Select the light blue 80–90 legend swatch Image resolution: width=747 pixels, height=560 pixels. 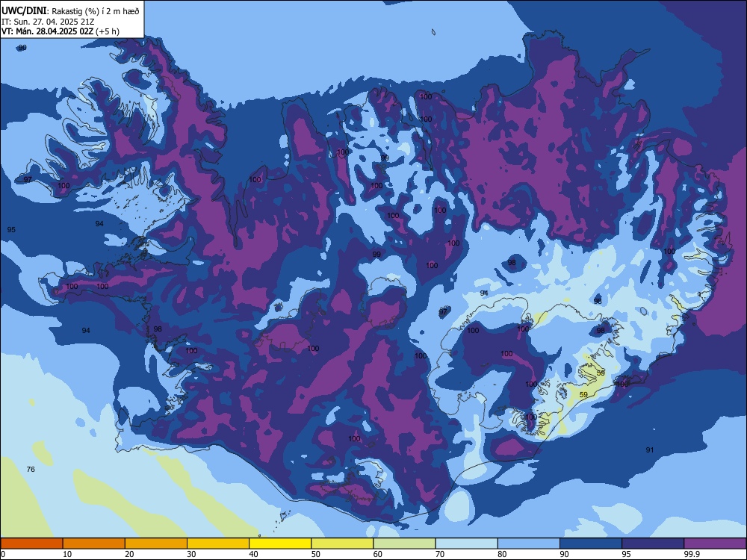click(529, 544)
